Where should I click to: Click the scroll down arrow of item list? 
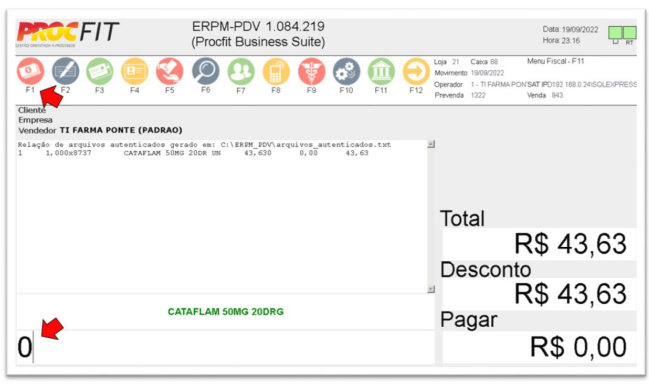(431, 289)
